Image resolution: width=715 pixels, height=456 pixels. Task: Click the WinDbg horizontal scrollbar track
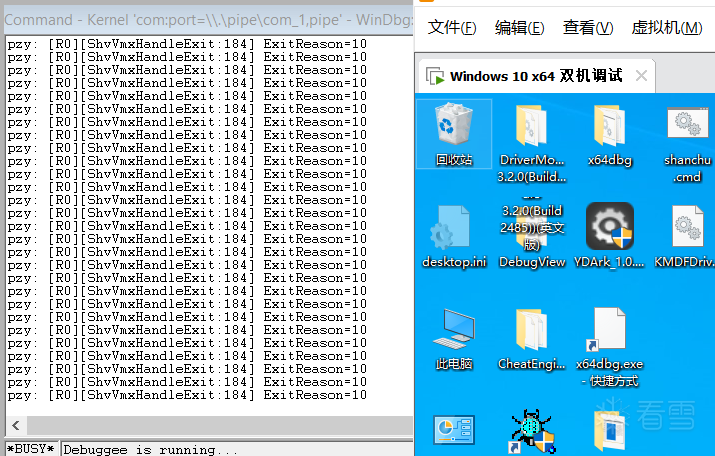click(220, 425)
